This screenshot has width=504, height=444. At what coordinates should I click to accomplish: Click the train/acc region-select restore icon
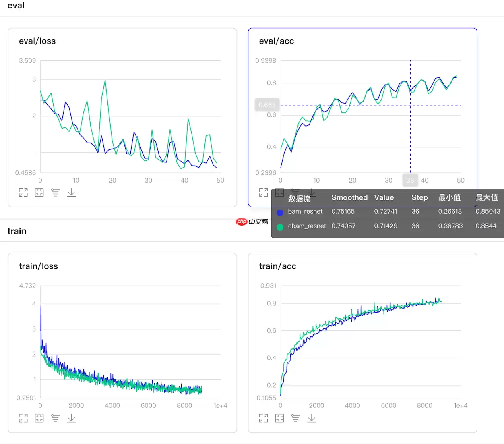pos(280,418)
